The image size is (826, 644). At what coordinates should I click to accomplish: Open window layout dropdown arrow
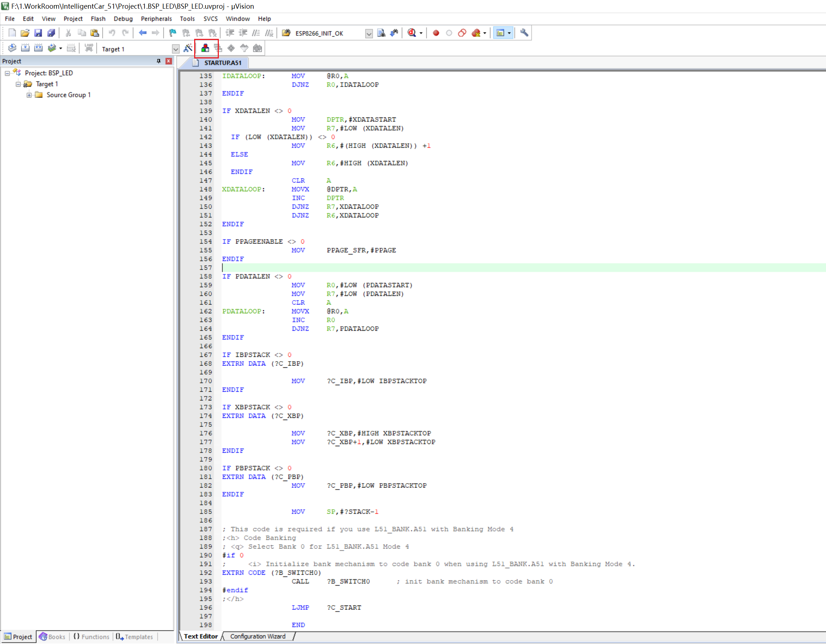[509, 33]
